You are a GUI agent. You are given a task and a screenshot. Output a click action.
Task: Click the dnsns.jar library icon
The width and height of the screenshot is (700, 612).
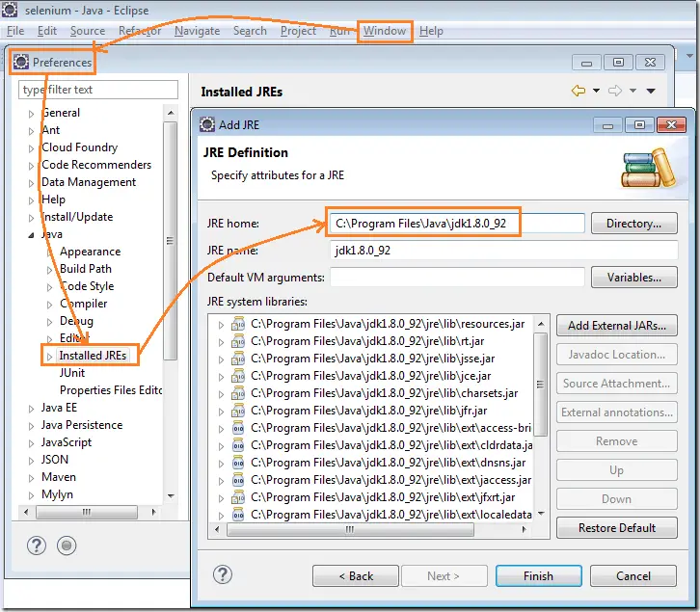[x=238, y=463]
